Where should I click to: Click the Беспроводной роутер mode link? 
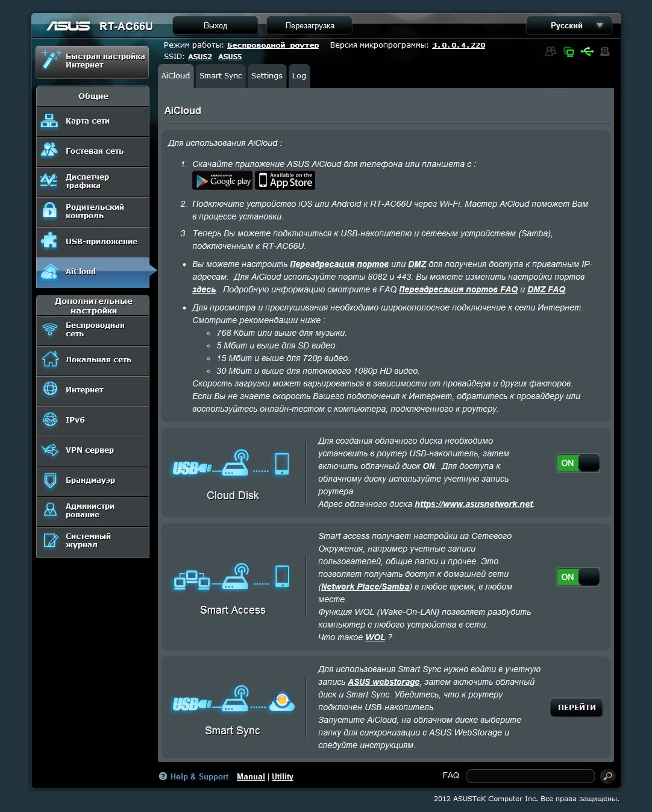point(273,45)
